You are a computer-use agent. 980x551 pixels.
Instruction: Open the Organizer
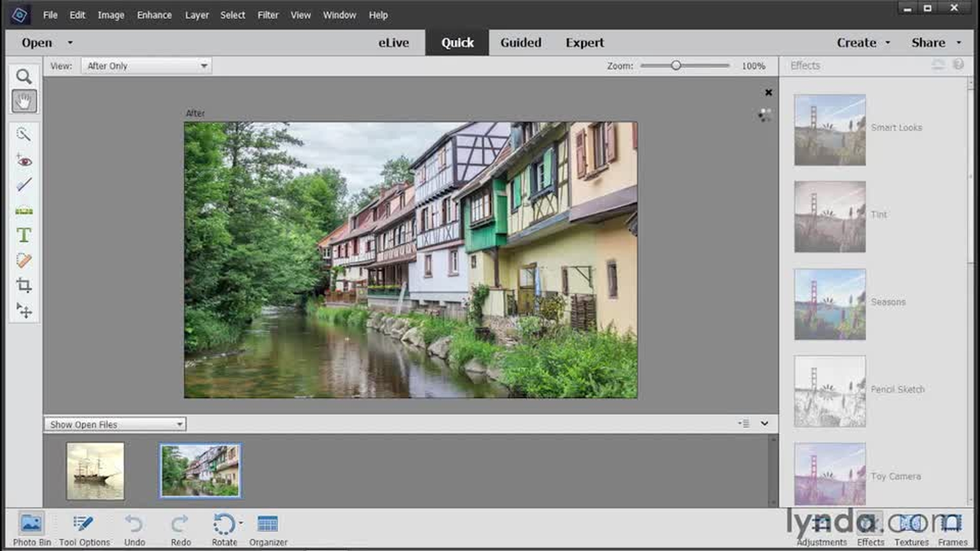pos(268,530)
